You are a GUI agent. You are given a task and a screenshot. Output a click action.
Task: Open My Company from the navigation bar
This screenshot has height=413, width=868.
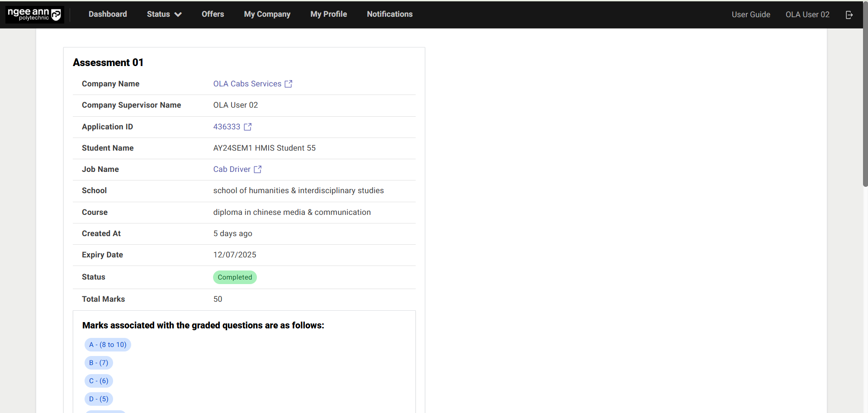coord(267,14)
